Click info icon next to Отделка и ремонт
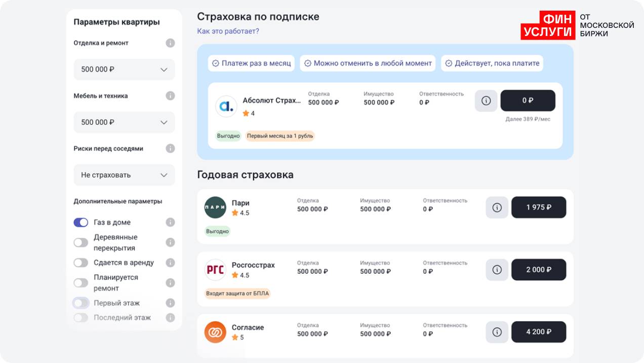This screenshot has height=363, width=644. [x=170, y=43]
